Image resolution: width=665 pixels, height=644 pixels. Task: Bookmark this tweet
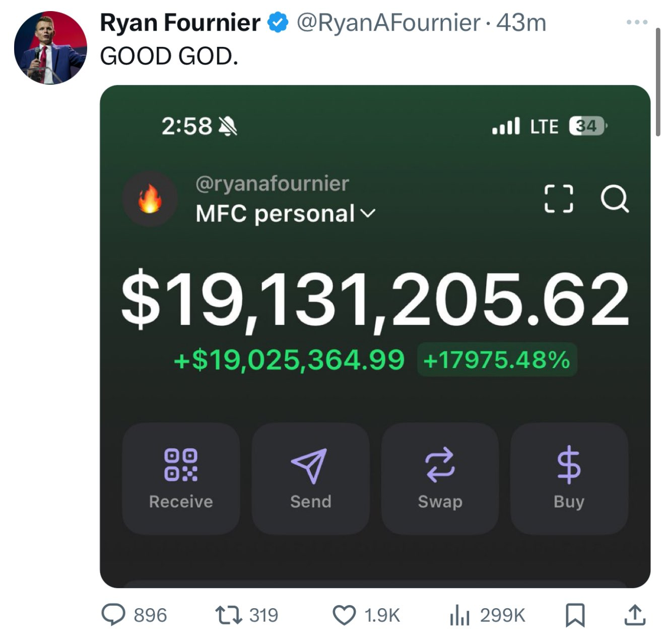click(x=575, y=615)
